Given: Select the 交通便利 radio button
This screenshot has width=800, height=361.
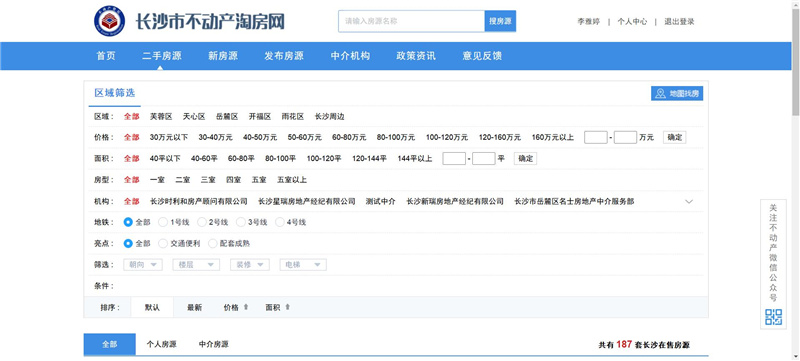Looking at the screenshot, I should 163,244.
